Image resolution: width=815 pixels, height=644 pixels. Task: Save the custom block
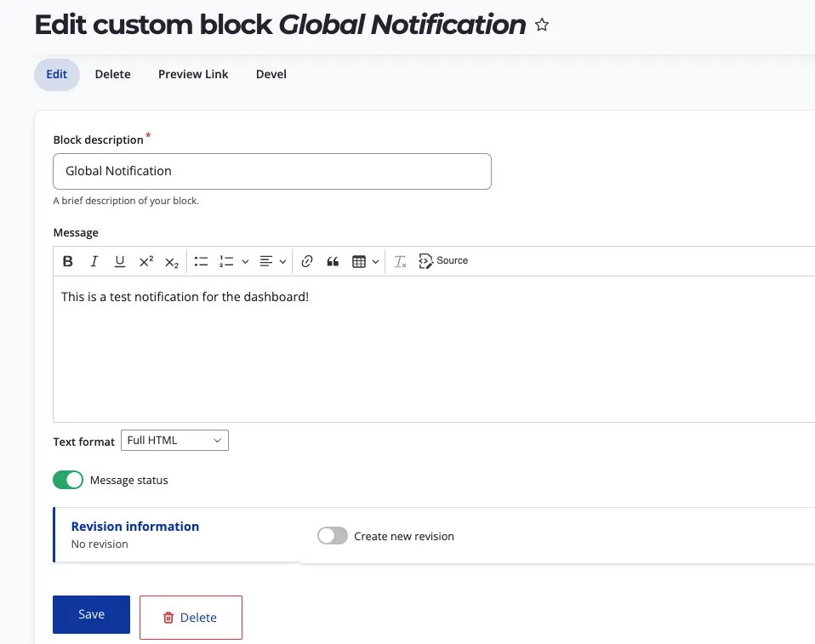[x=92, y=614]
